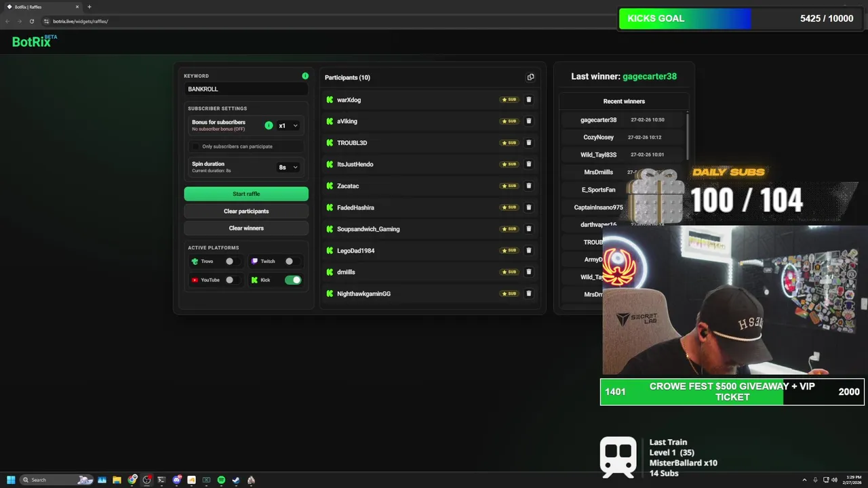
Task: Enable the YouTube platform toggle
Action: (233, 280)
